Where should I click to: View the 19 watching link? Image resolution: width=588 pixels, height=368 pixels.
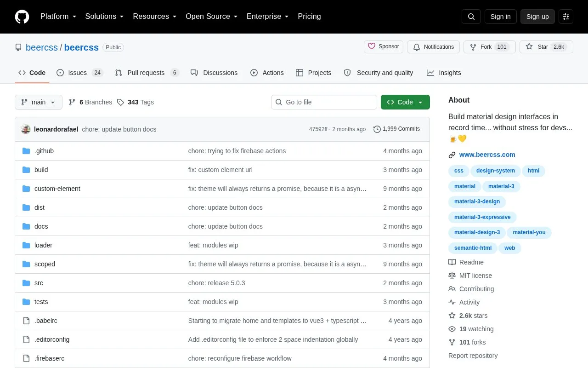click(471, 329)
